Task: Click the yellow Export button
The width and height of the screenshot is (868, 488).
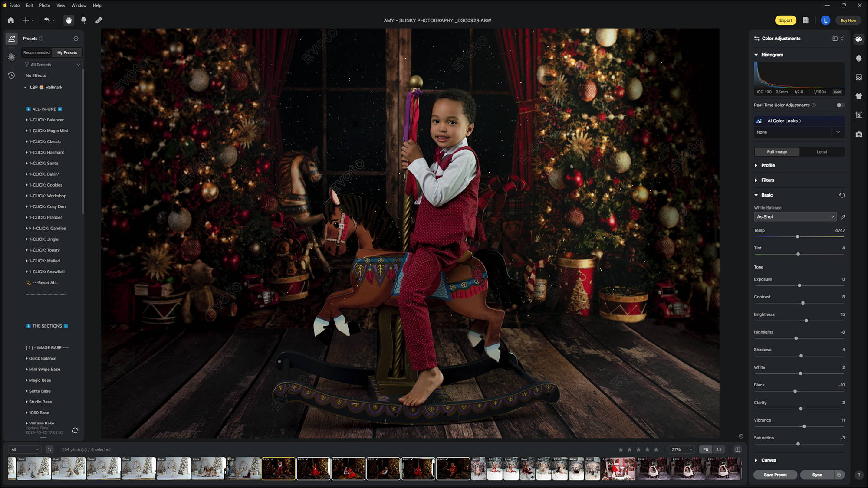Action: tap(785, 20)
